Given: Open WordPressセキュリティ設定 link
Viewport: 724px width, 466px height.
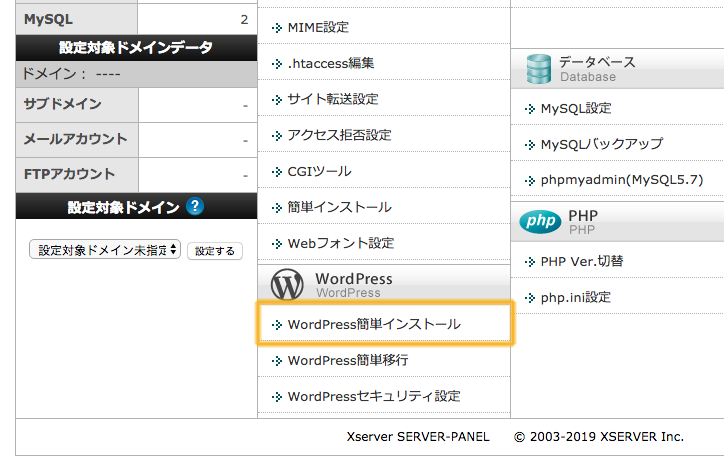Looking at the screenshot, I should (x=374, y=397).
